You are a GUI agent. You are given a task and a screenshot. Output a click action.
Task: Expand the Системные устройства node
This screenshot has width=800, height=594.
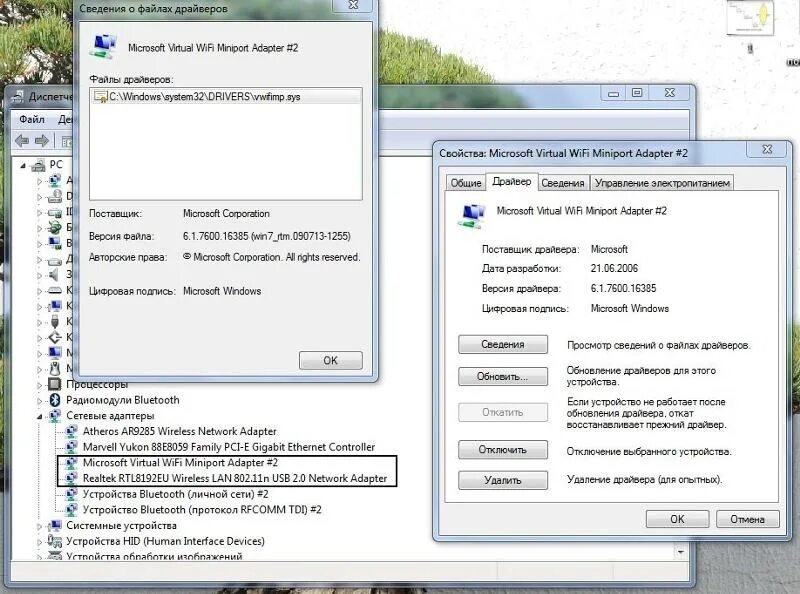click(x=39, y=526)
